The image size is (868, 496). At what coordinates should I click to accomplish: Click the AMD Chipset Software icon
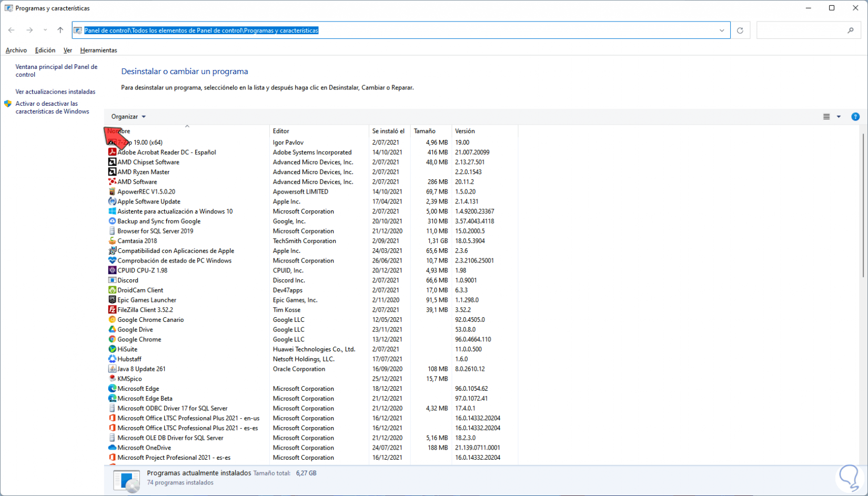(112, 162)
